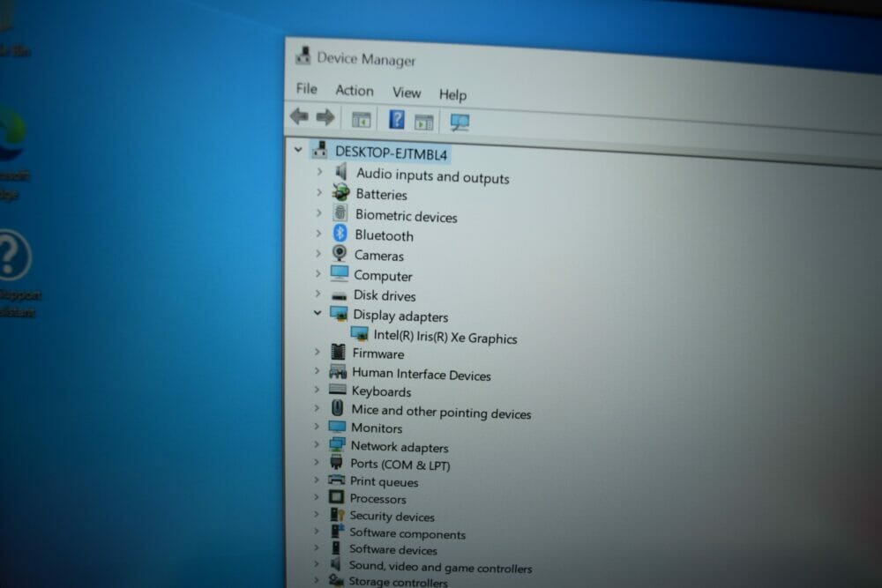Image resolution: width=882 pixels, height=588 pixels.
Task: Select Mice and other pointing devices label
Action: tap(441, 412)
